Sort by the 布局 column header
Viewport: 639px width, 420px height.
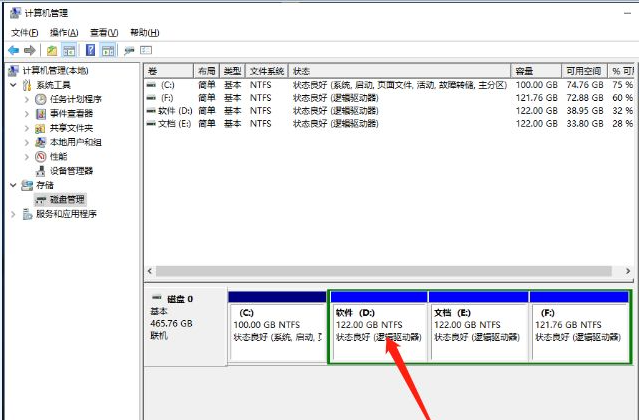click(207, 71)
